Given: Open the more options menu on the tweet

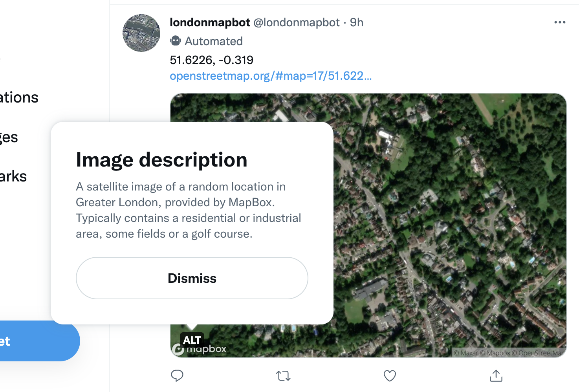Looking at the screenshot, I should [559, 22].
